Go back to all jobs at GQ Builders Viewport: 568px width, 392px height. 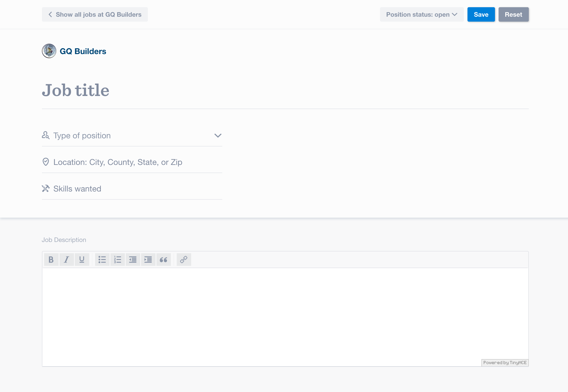click(95, 14)
